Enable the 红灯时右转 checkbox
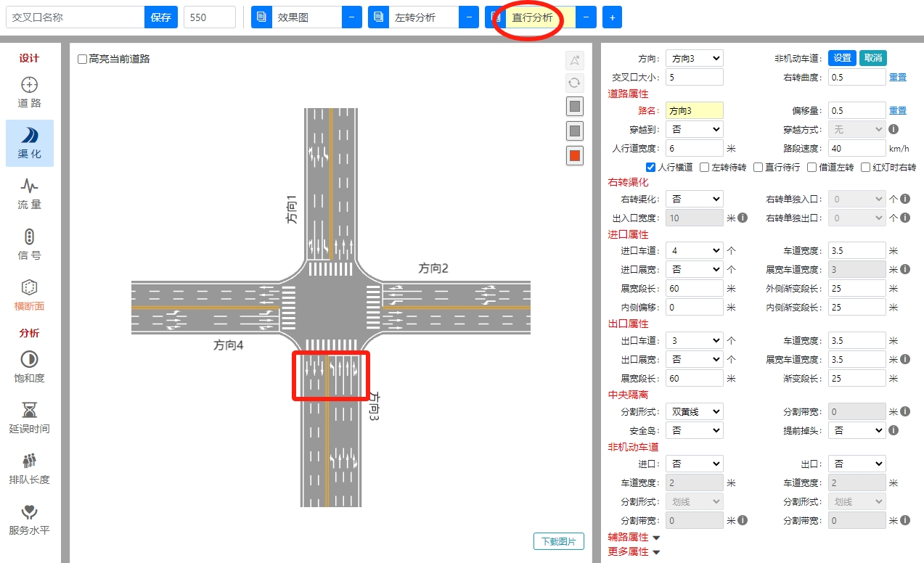The image size is (924, 563). tap(866, 168)
